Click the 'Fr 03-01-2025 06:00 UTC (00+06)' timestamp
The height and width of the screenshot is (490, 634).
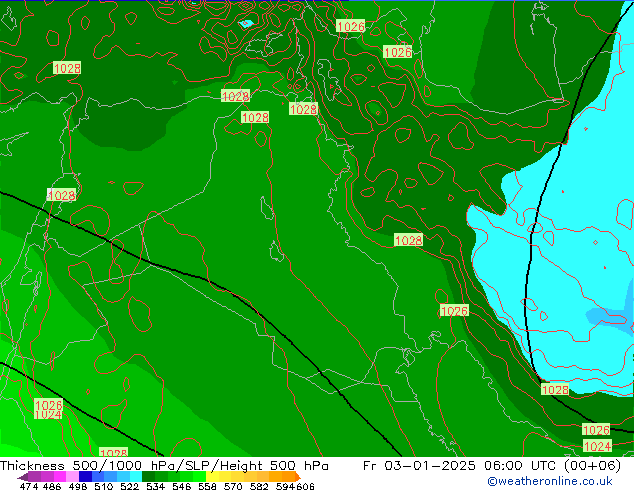492,466
